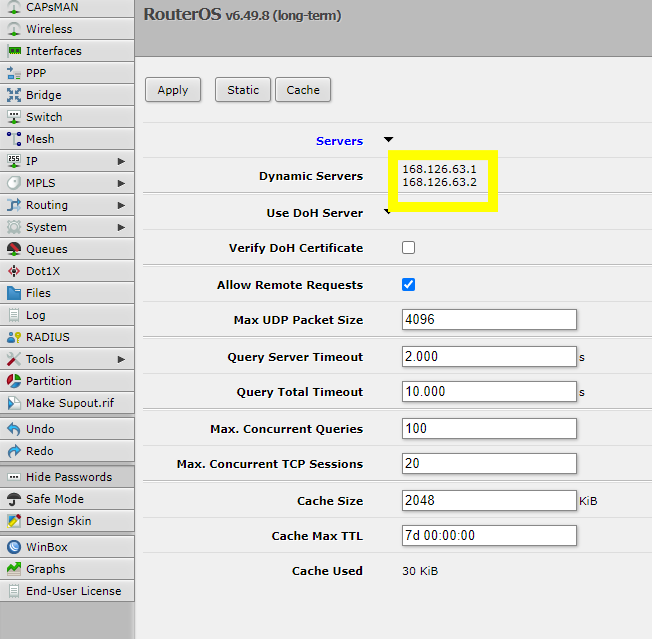This screenshot has height=639, width=652.
Task: Click the End-User License icon
Action: coord(14,592)
